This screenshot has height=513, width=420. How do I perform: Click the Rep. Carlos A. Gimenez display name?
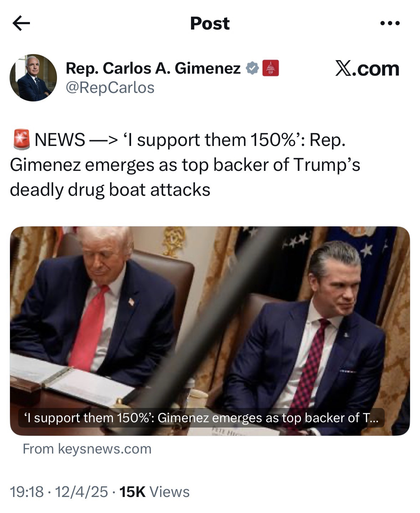(x=153, y=68)
